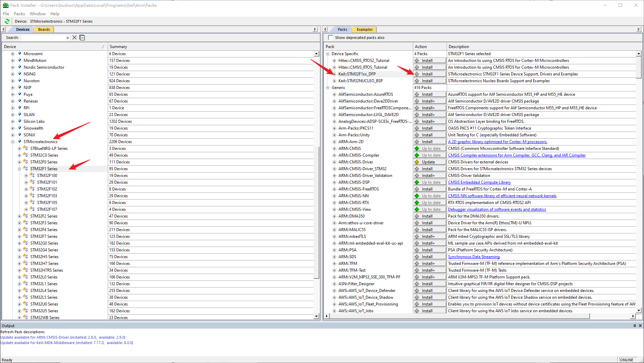The width and height of the screenshot is (644, 363).
Task: Collapse the Generic pack group
Action: [327, 88]
